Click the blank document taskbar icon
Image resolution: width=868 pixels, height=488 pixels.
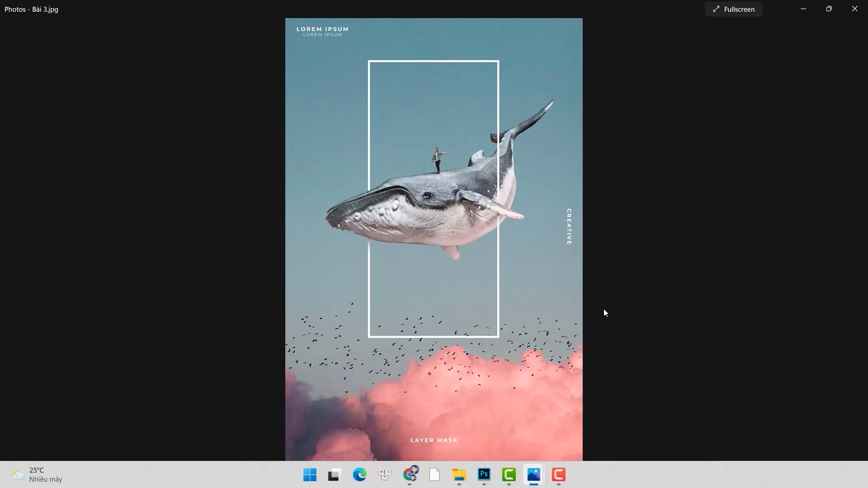(434, 475)
